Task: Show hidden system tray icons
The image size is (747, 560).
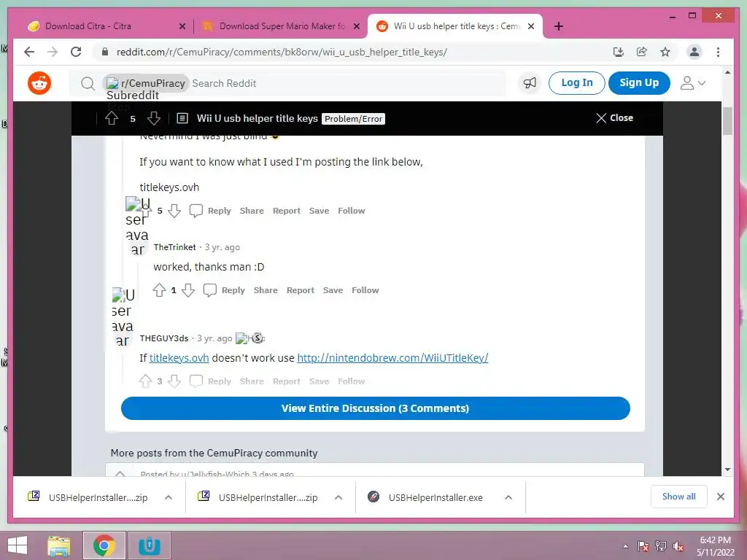Action: click(625, 546)
